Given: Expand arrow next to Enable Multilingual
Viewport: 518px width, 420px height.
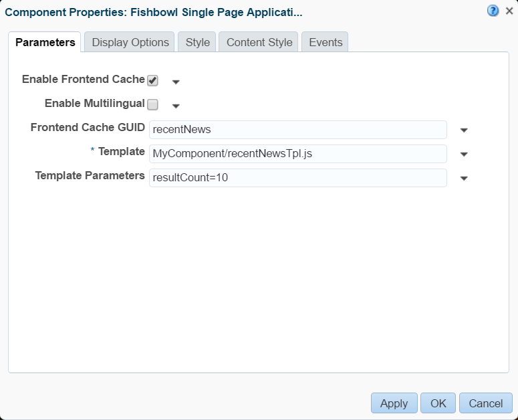Looking at the screenshot, I should point(176,106).
